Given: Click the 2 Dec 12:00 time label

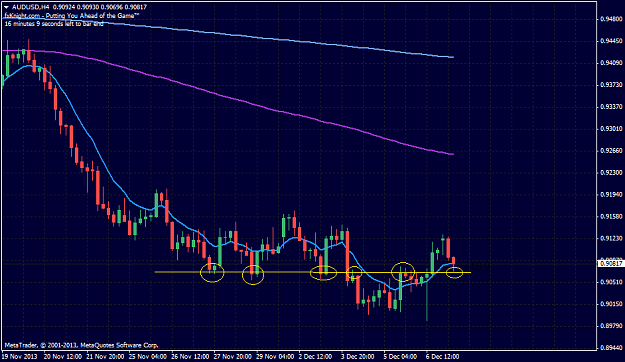Looking at the screenshot, I should [315, 356].
